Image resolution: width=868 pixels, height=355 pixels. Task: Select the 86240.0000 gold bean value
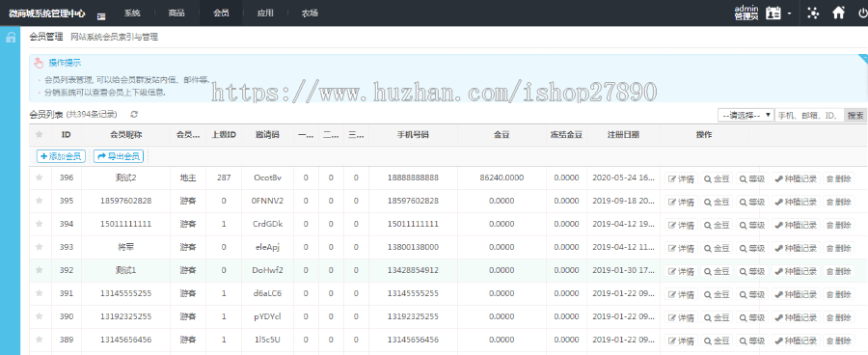pos(502,177)
